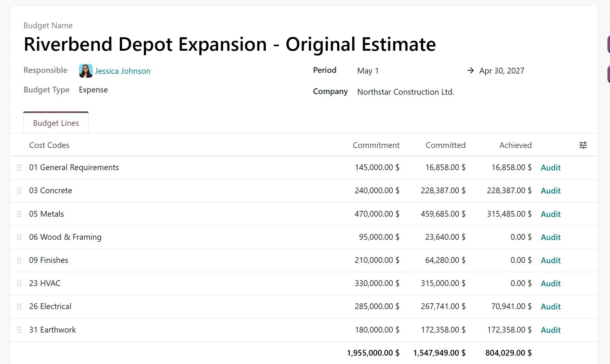Screen dimensions: 610x364
Task: Open Audit for 03 Concrete
Action: [x=551, y=191]
